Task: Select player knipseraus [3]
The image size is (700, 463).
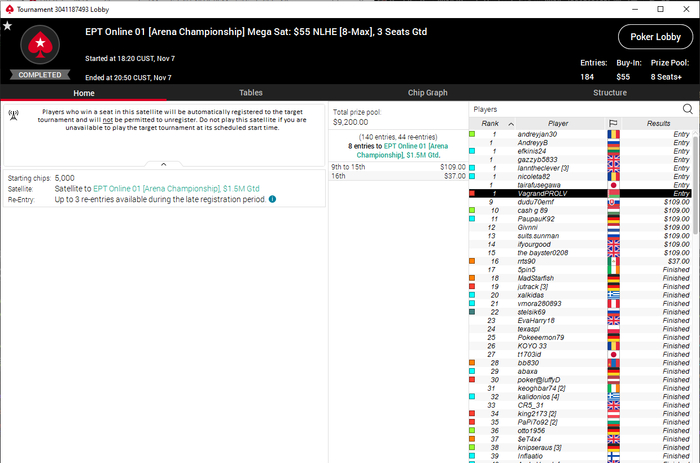Action: [x=580, y=448]
